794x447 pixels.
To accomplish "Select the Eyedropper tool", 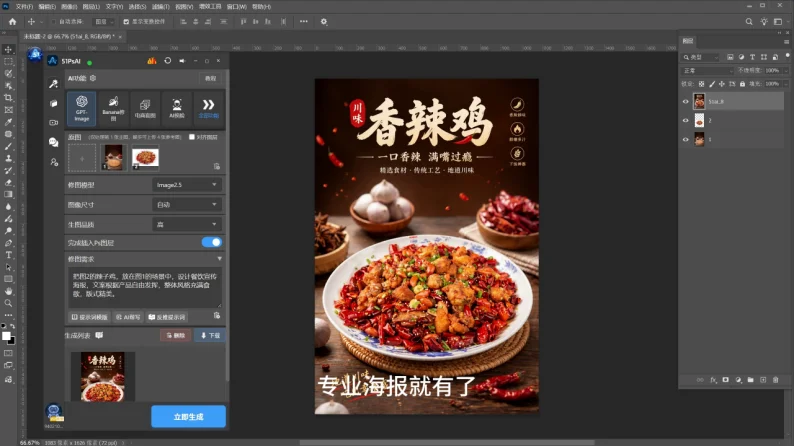I will click(8, 122).
